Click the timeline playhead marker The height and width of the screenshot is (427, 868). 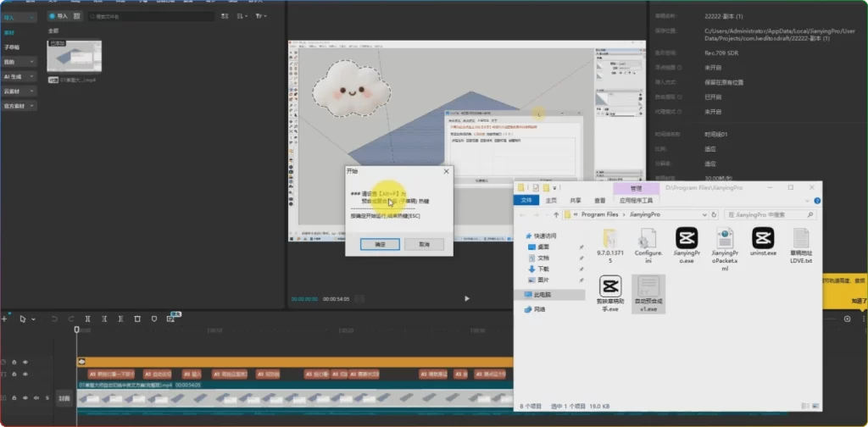point(76,330)
